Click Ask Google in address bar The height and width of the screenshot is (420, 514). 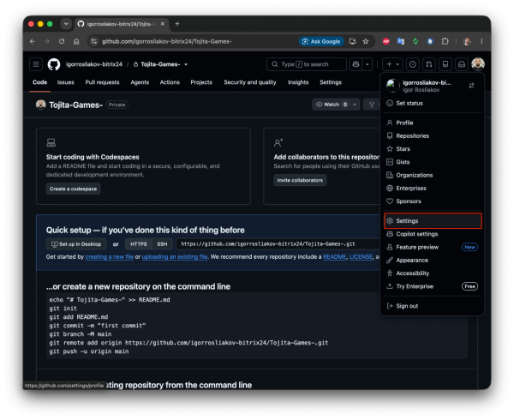(321, 42)
